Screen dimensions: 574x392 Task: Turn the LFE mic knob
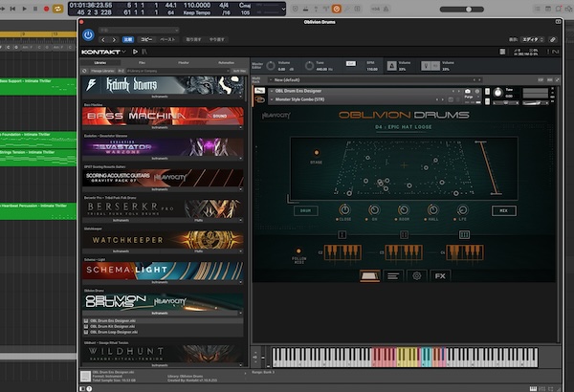[x=462, y=209]
